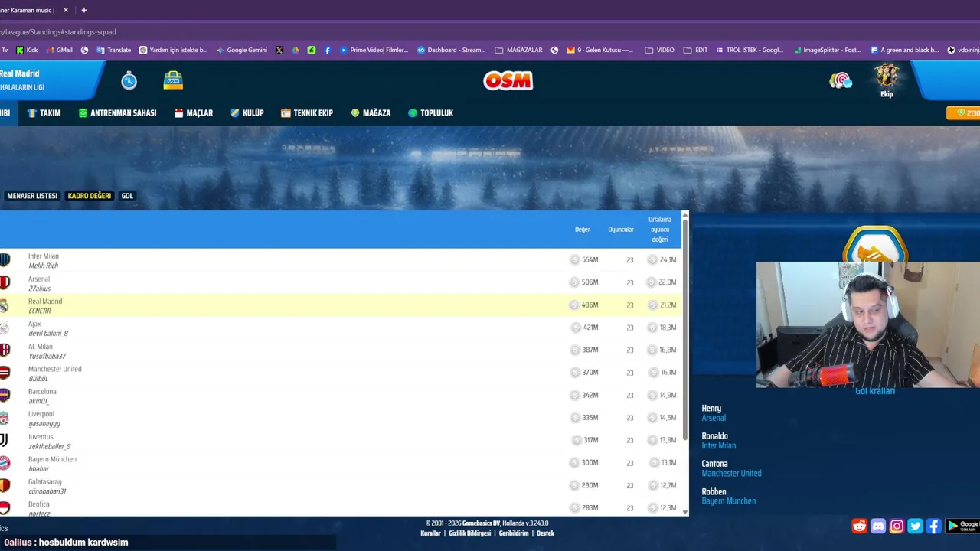980x551 pixels.
Task: Open the Google Play store badge
Action: click(962, 526)
